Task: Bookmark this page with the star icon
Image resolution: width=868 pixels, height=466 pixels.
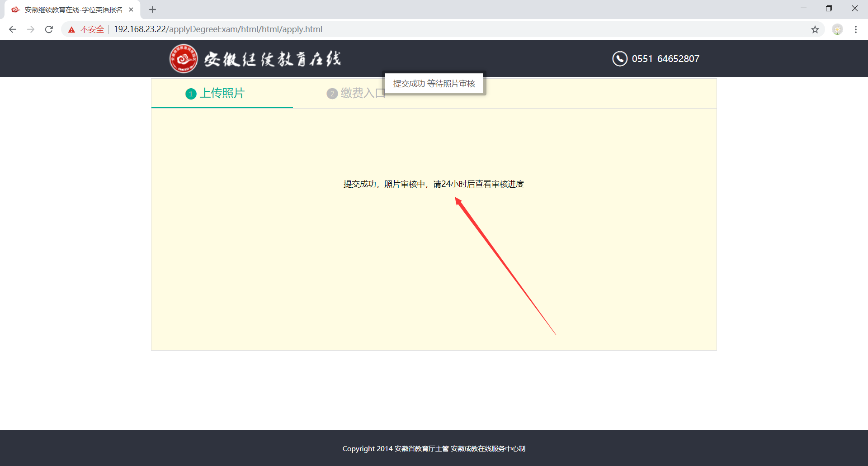Action: 815,29
